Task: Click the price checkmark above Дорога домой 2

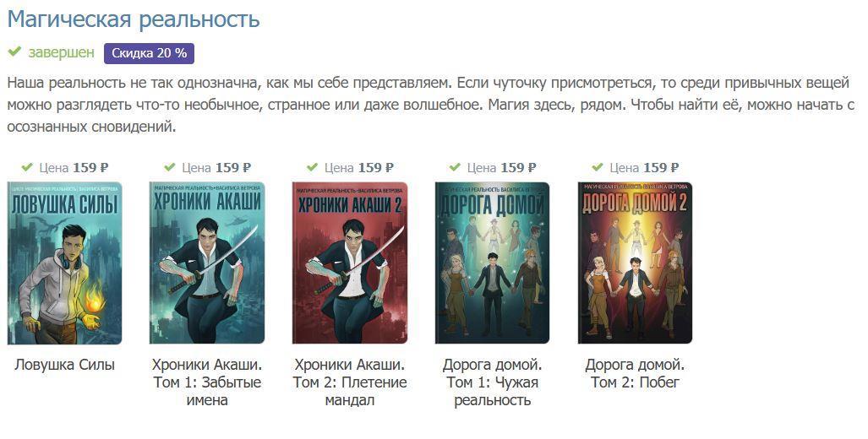Action: [x=598, y=167]
